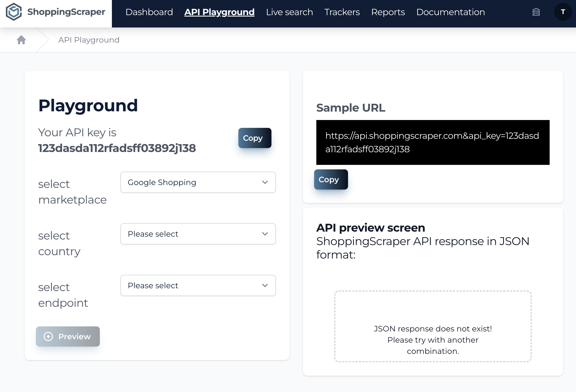The width and height of the screenshot is (576, 392).
Task: Click the home icon in breadcrumb
Action: 21,40
